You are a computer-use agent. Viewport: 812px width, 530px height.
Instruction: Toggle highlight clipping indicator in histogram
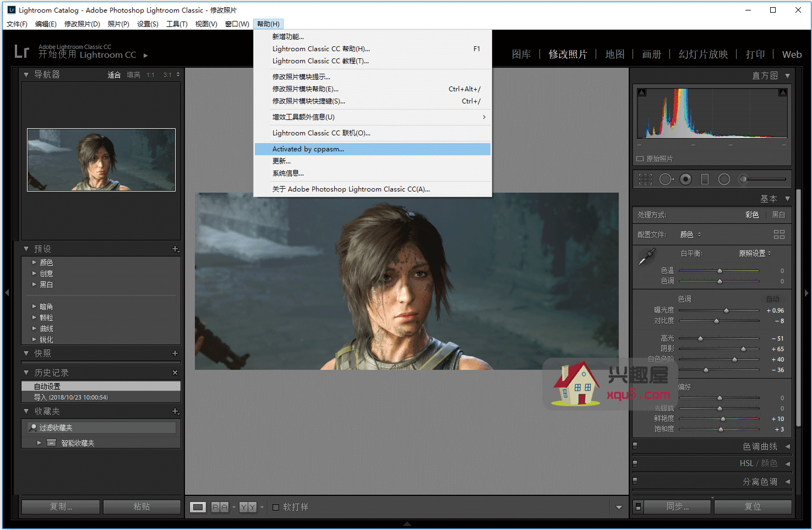coord(783,92)
